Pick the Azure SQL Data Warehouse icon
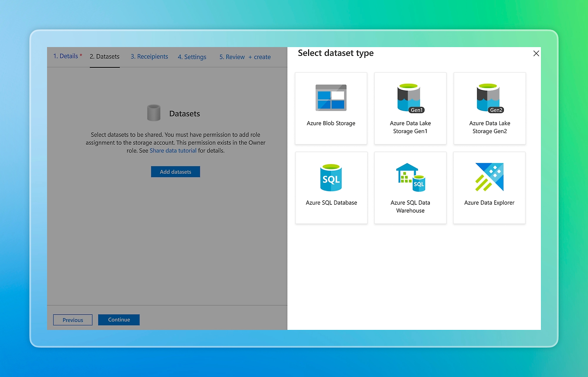The image size is (588, 377). tap(410, 177)
